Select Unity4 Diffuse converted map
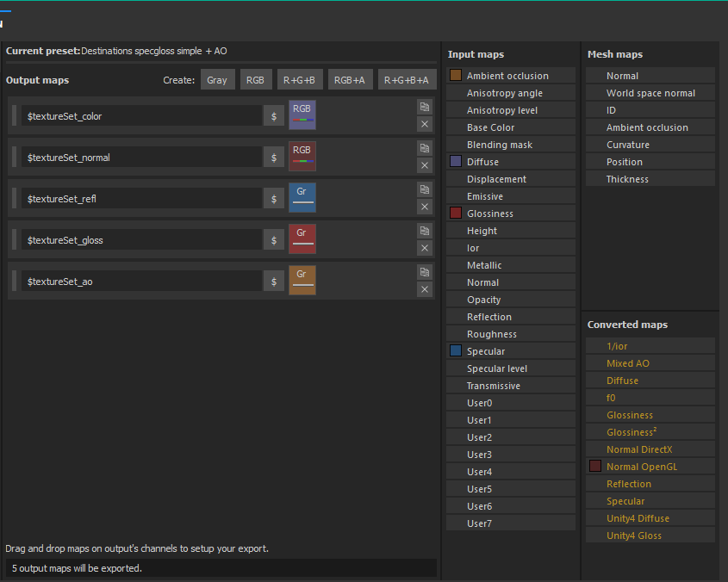The height and width of the screenshot is (582, 728). point(650,517)
